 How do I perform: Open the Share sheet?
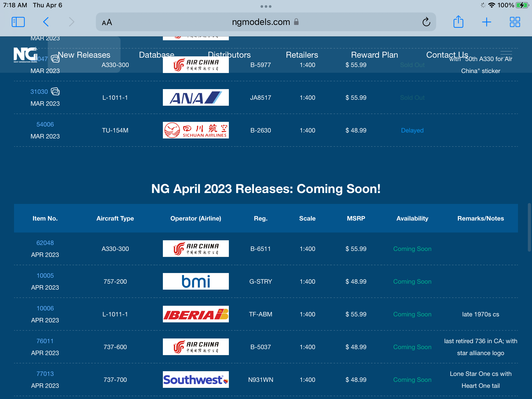[458, 22]
